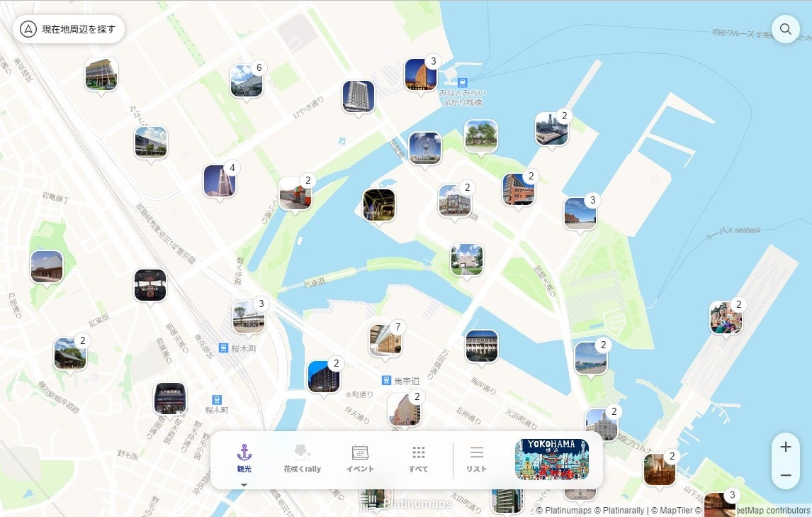Click the MapTiler attribution link

point(675,509)
